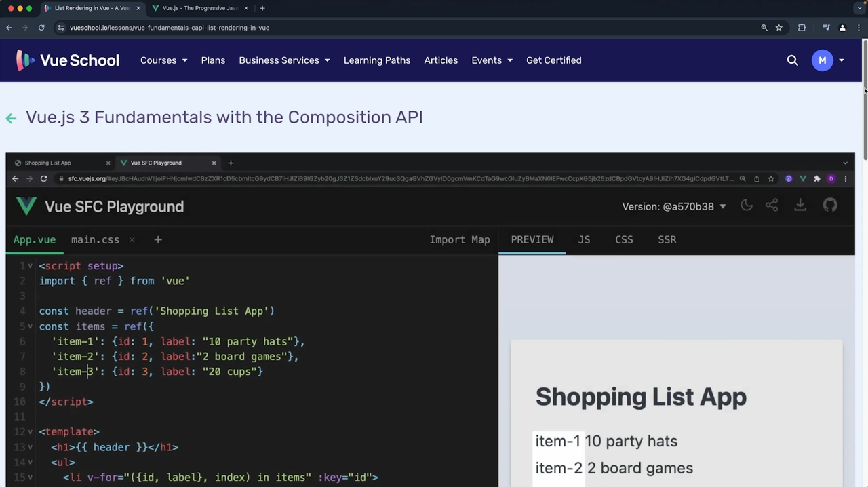The width and height of the screenshot is (868, 487).
Task: Expand the Events dropdown menu
Action: click(492, 60)
